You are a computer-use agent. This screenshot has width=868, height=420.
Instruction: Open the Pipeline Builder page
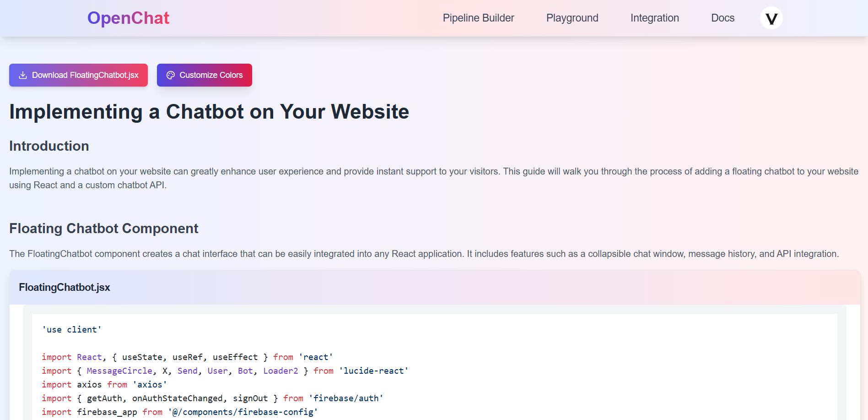click(x=478, y=18)
